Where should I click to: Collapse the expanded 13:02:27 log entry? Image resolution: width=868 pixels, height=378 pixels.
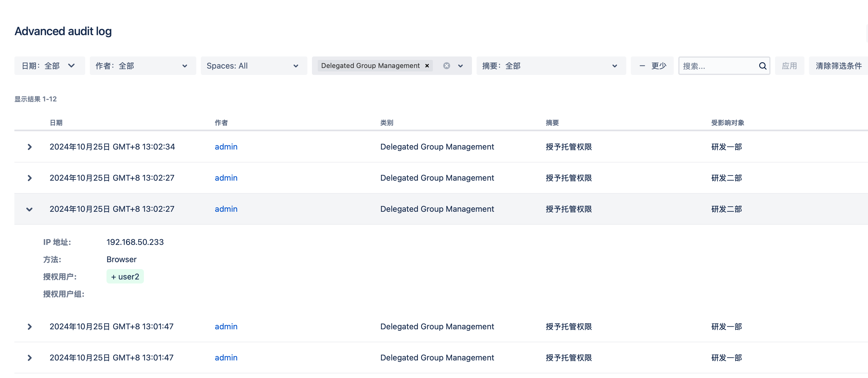click(x=30, y=209)
